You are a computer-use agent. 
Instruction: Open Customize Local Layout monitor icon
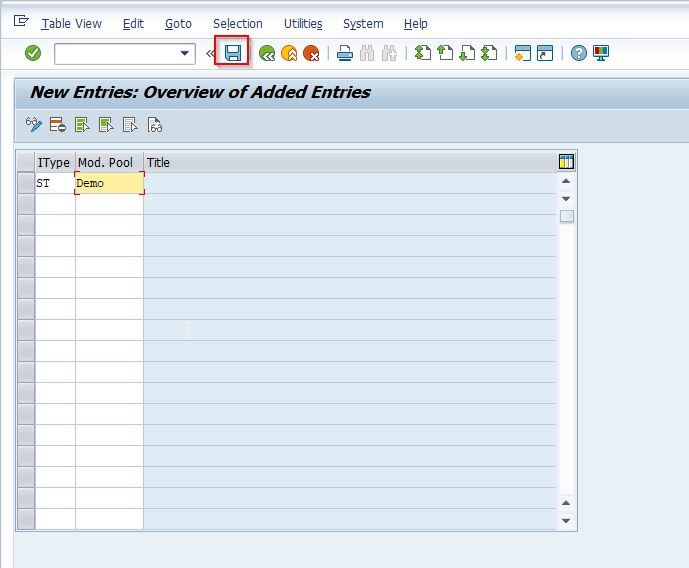(601, 53)
